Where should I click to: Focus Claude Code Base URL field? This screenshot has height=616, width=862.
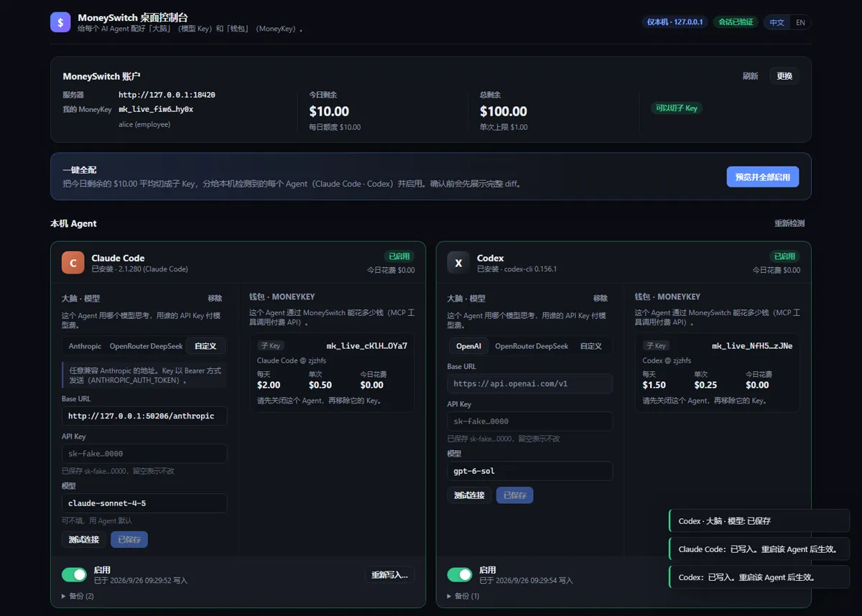click(144, 416)
